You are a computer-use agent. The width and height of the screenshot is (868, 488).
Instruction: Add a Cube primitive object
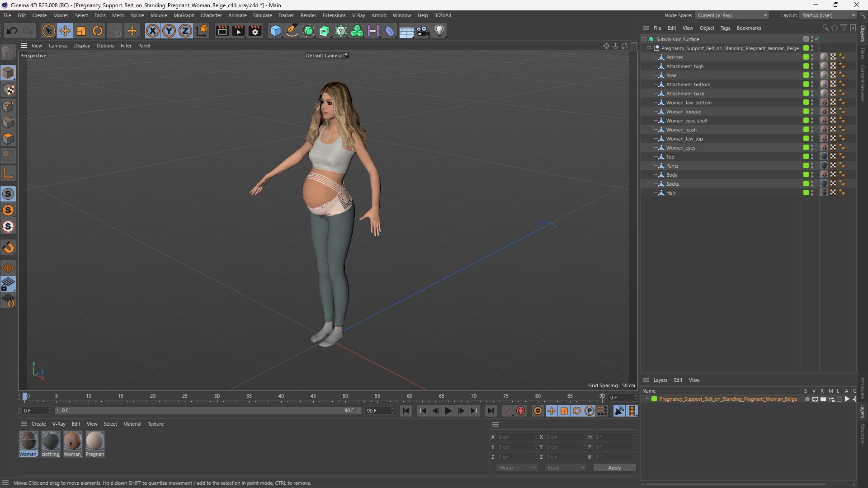275,31
